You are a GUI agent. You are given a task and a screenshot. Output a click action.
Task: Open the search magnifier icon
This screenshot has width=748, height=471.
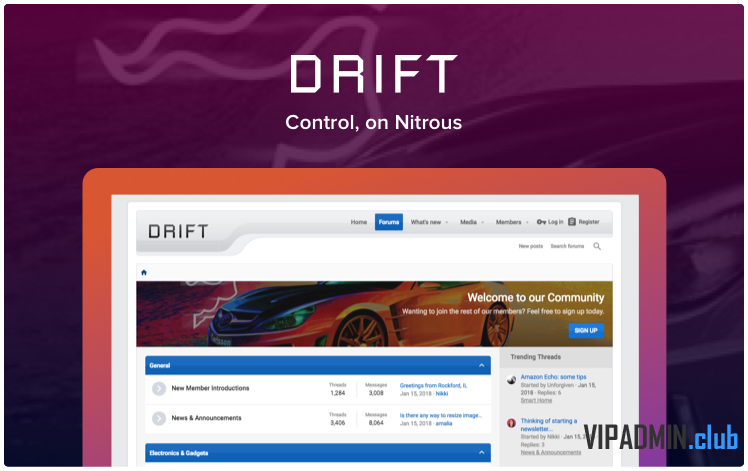coord(597,246)
